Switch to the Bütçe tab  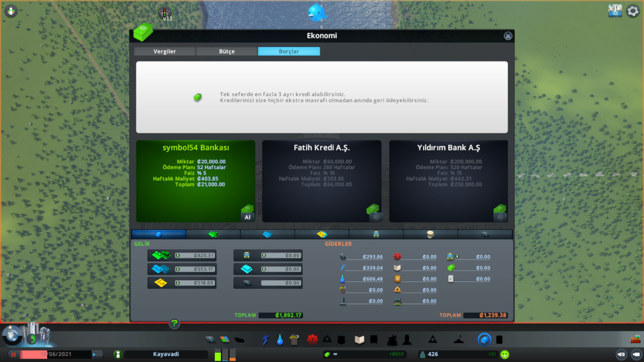pyautogui.click(x=227, y=51)
